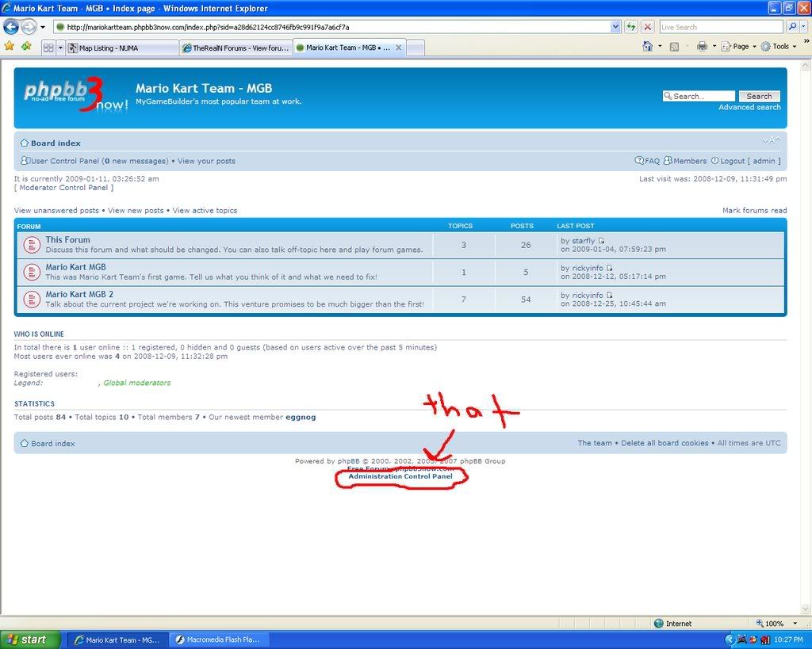The image size is (812, 649).
Task: Click the change font size icon
Action: [771, 140]
